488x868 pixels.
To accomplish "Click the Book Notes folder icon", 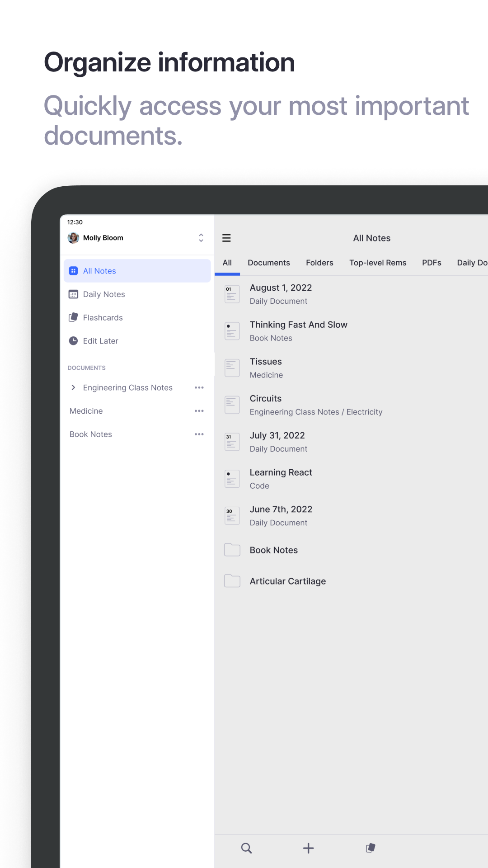I will [x=232, y=550].
